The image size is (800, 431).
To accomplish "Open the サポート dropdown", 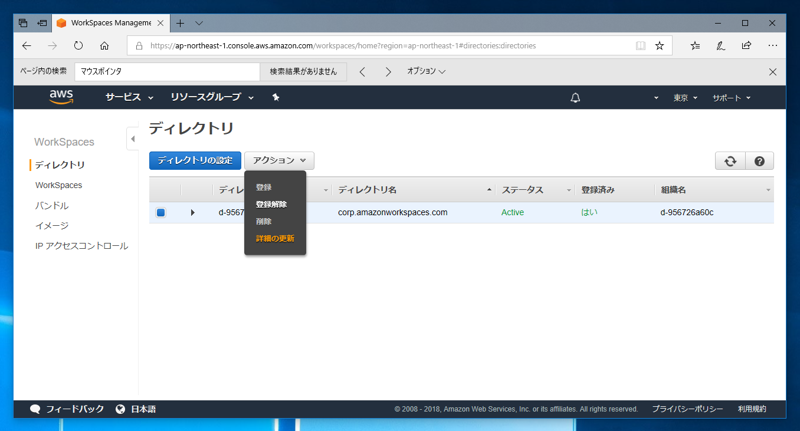I will pyautogui.click(x=731, y=97).
